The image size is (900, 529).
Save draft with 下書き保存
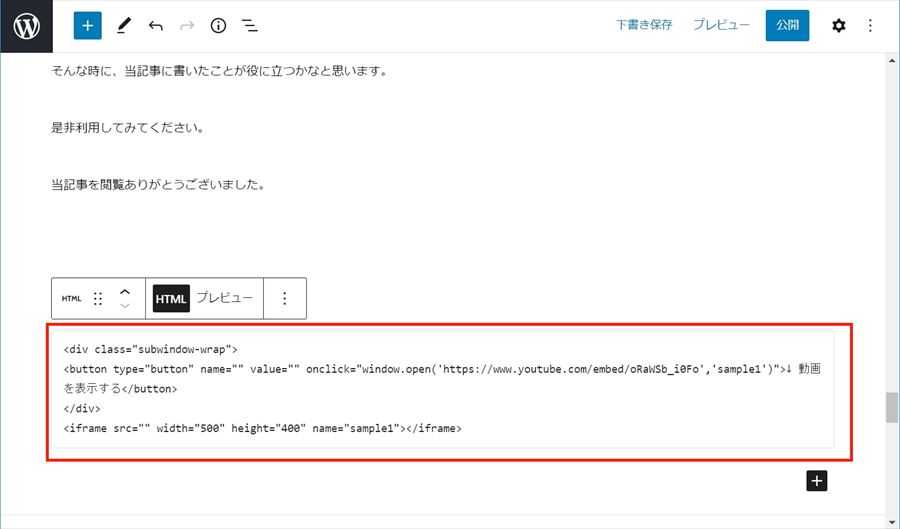pyautogui.click(x=644, y=25)
